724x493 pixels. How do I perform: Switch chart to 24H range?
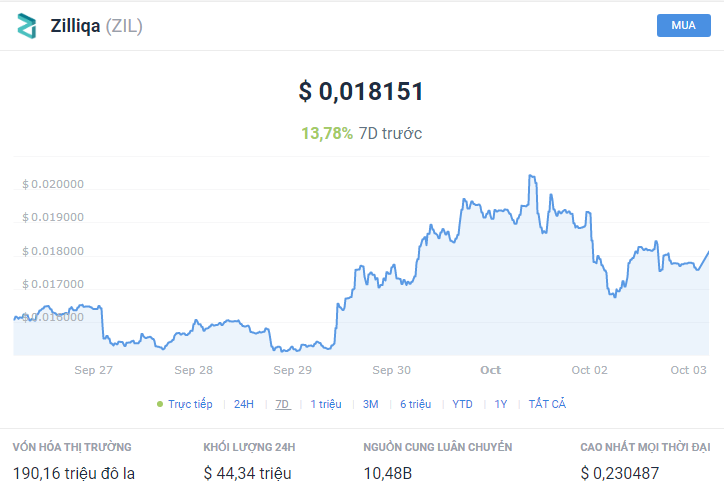244,404
